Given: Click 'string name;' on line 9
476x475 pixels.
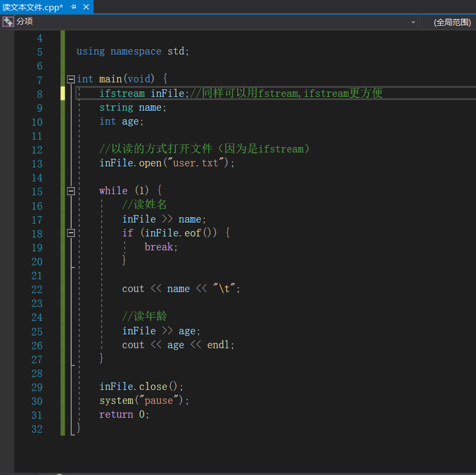Looking at the screenshot, I should click(133, 108).
